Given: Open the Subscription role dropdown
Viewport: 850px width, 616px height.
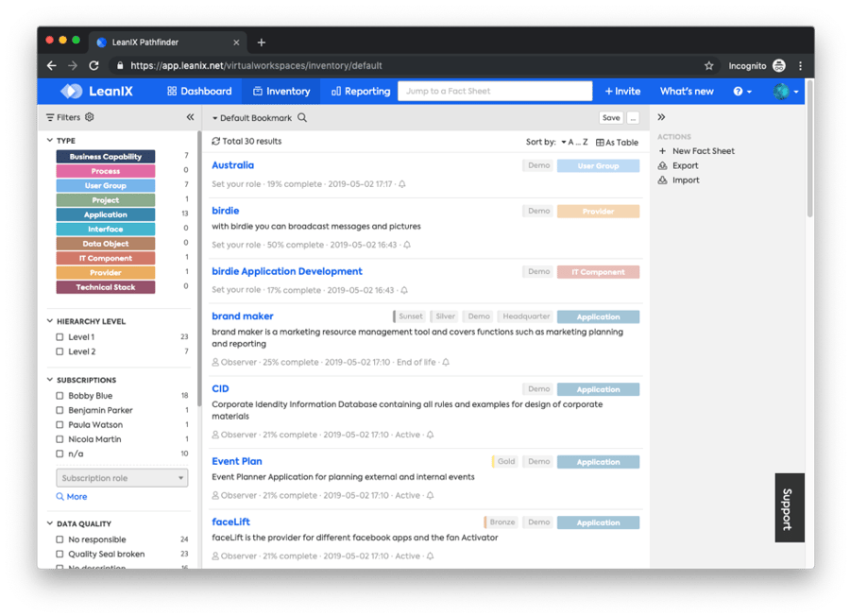Looking at the screenshot, I should pyautogui.click(x=121, y=477).
